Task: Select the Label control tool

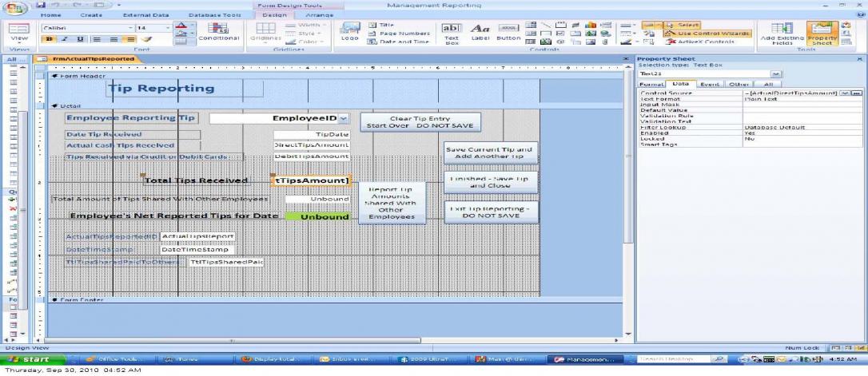Action: tap(480, 33)
